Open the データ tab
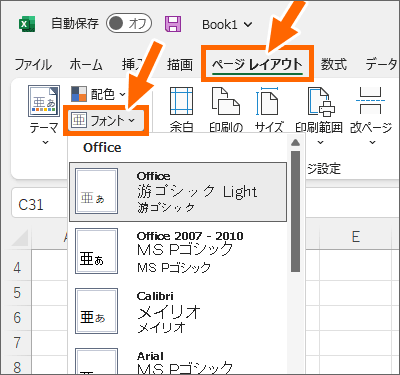The image size is (400, 375). 382,64
